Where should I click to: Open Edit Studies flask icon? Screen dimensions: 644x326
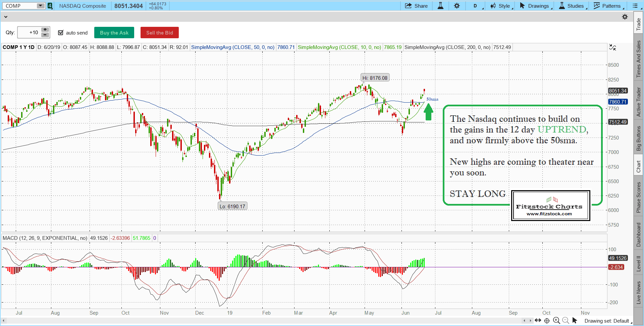[x=440, y=6]
